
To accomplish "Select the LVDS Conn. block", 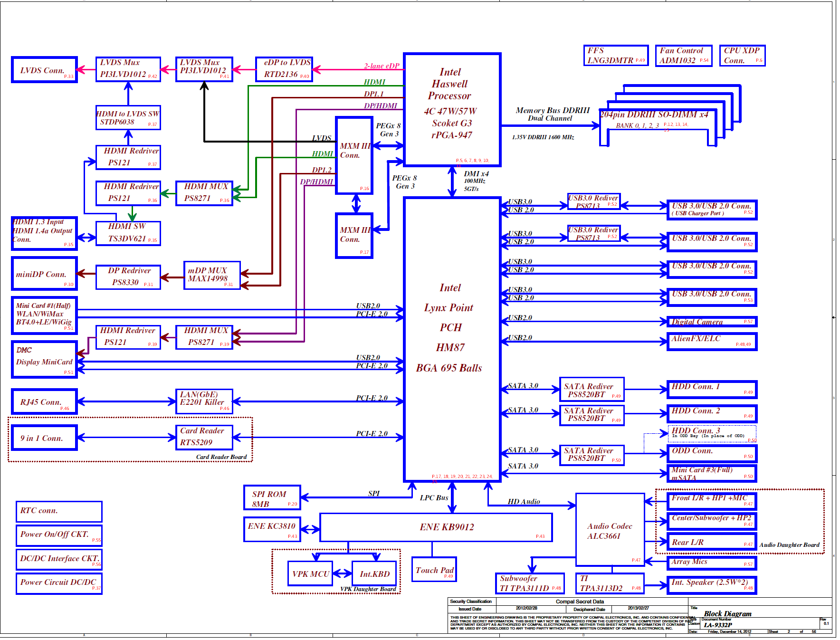I will [x=44, y=70].
